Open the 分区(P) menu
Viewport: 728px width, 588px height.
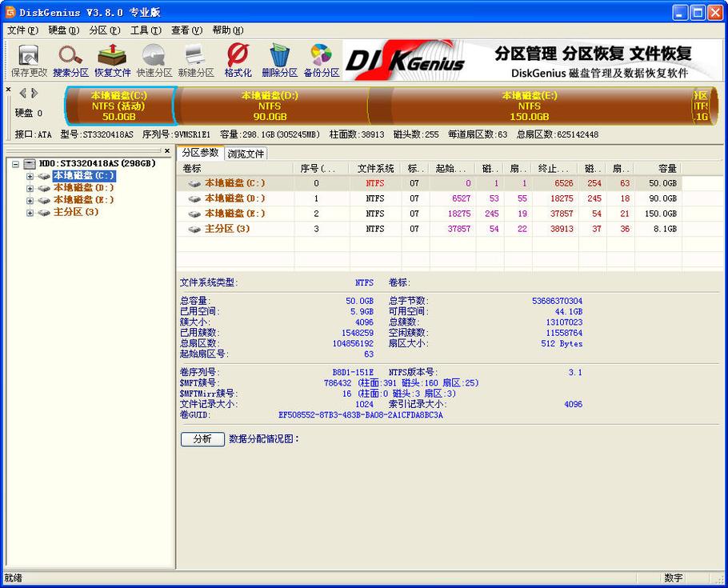pyautogui.click(x=105, y=30)
